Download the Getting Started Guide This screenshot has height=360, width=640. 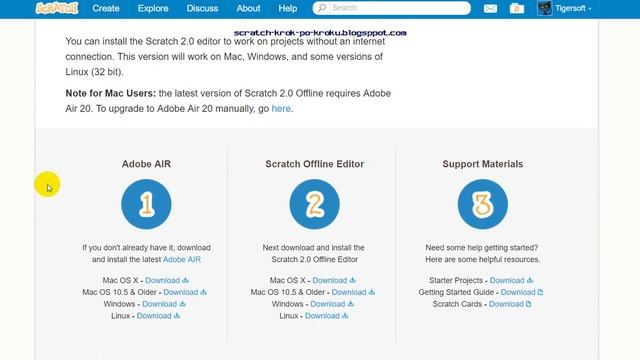(522, 292)
